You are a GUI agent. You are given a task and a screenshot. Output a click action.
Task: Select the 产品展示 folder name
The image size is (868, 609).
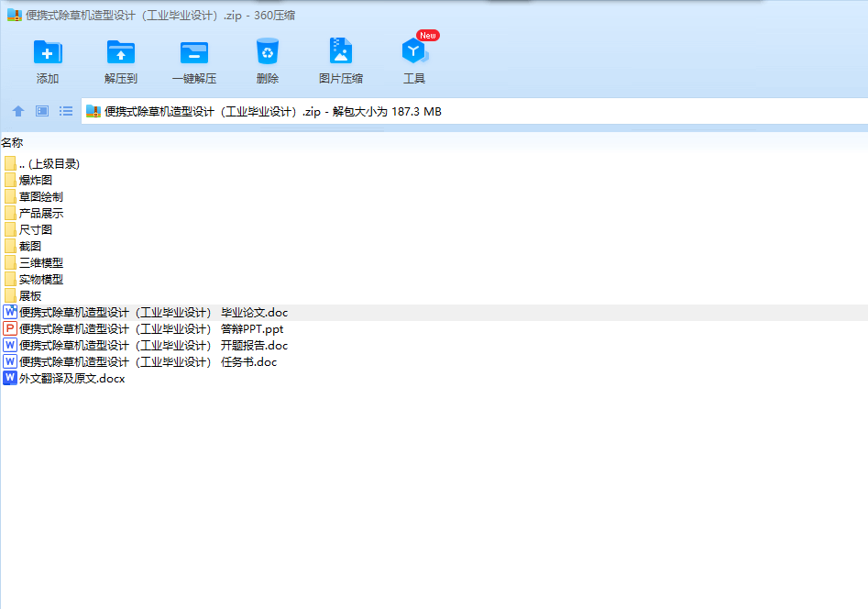pos(41,214)
